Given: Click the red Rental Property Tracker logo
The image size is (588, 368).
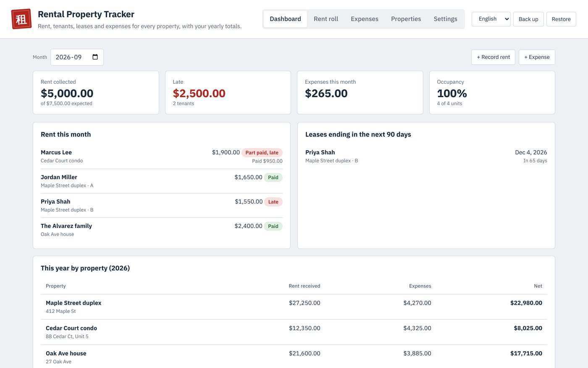Looking at the screenshot, I should point(21,19).
